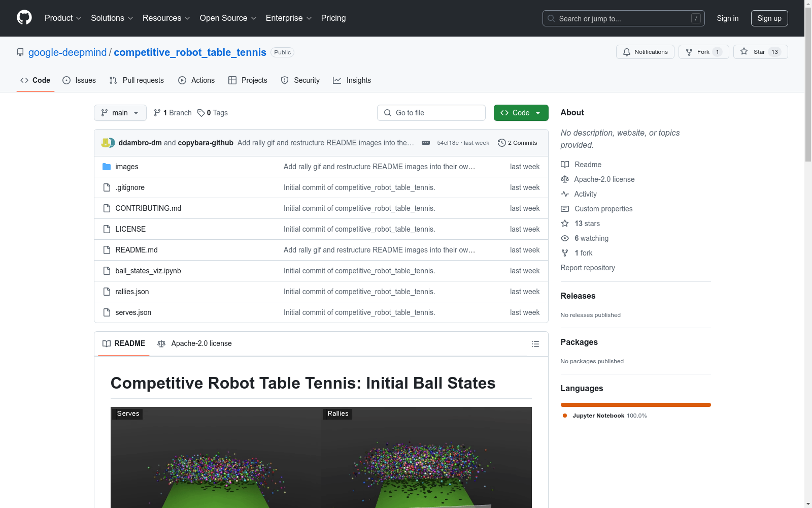
Task: Open the 2 Commits history link
Action: 518,143
